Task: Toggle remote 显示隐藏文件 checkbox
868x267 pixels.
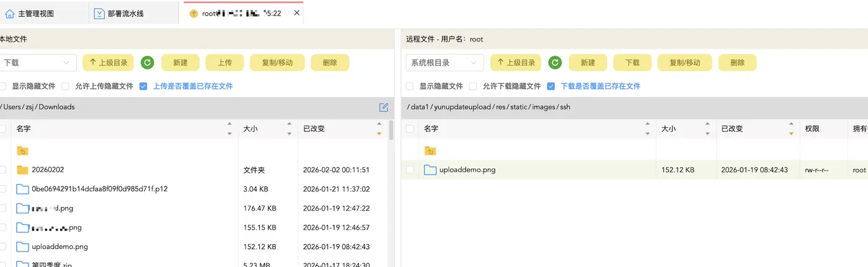Action: [410, 86]
